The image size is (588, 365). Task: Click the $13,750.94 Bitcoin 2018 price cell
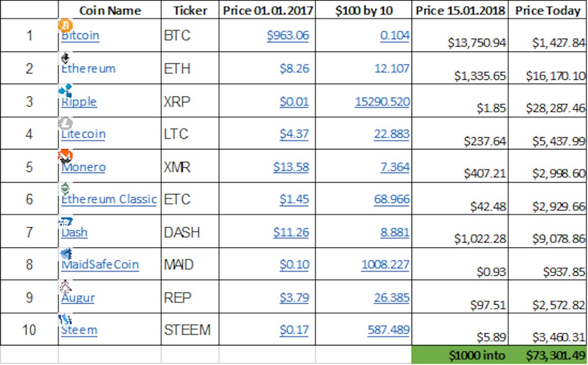477,43
